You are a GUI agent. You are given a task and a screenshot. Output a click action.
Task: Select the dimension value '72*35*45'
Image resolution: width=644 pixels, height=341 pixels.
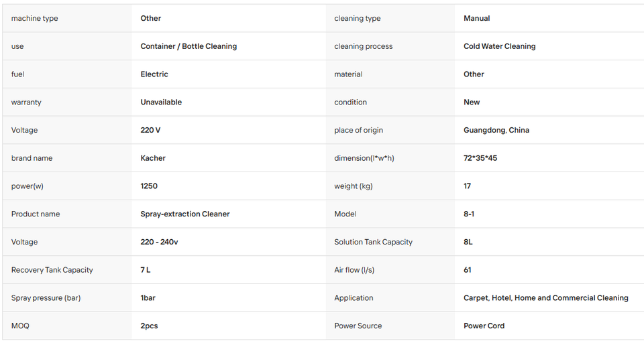pos(480,158)
